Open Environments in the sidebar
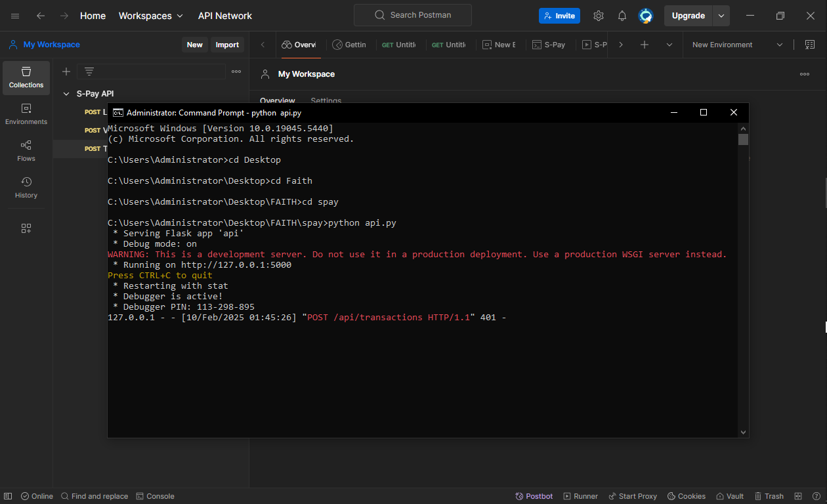827x504 pixels. point(26,115)
